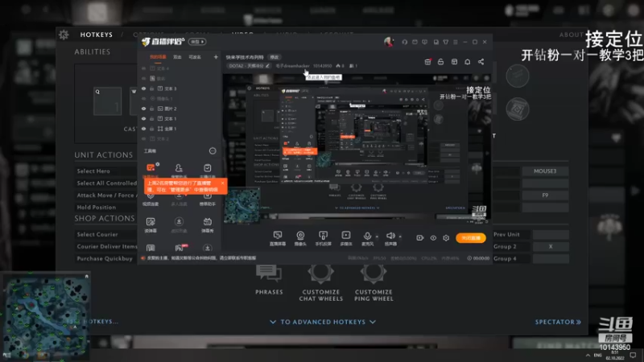
Task: Open the orange danmaku assistant tool icon
Action: pos(151,167)
